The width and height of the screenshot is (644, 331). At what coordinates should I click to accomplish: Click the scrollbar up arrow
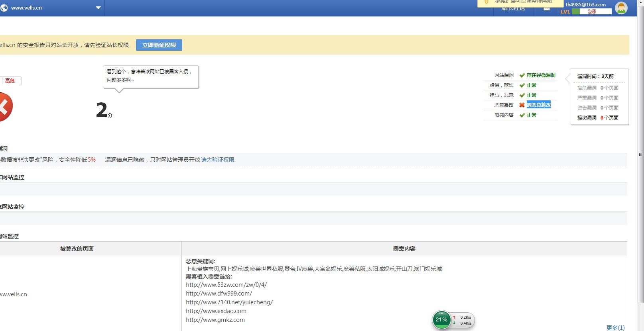click(x=640, y=3)
